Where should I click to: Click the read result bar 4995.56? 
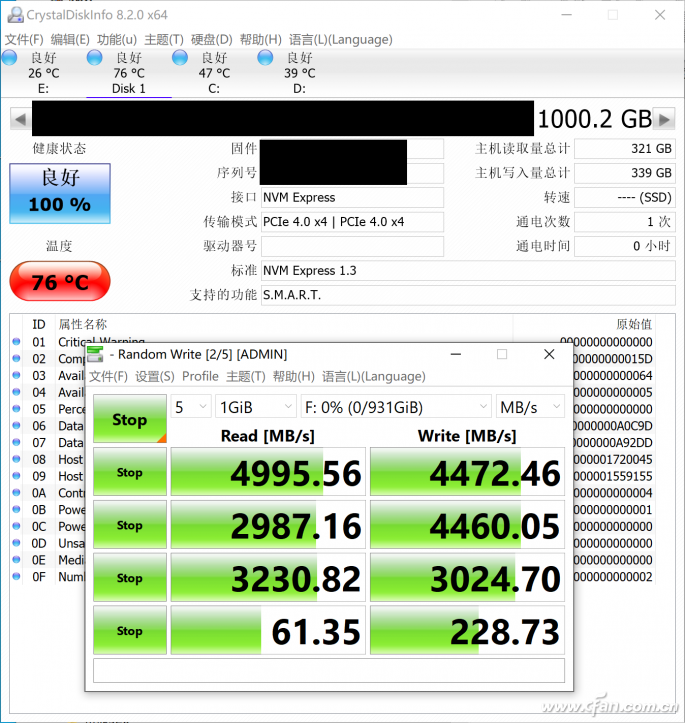(268, 472)
